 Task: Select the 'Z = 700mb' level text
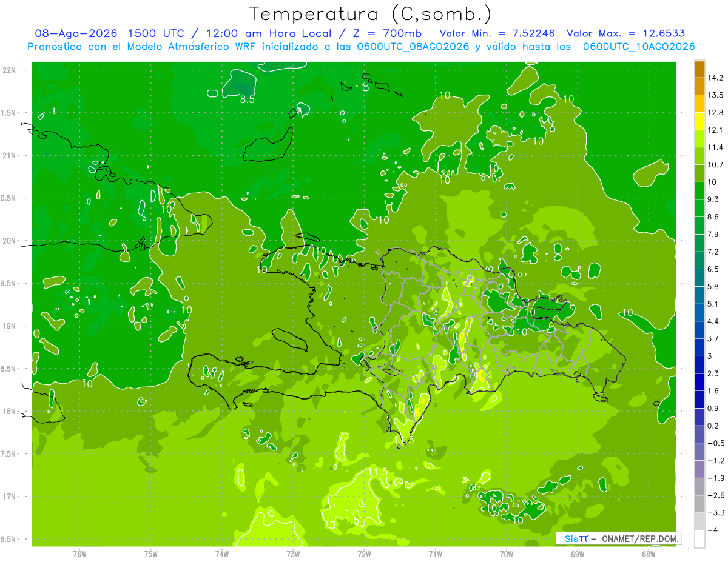click(x=388, y=33)
